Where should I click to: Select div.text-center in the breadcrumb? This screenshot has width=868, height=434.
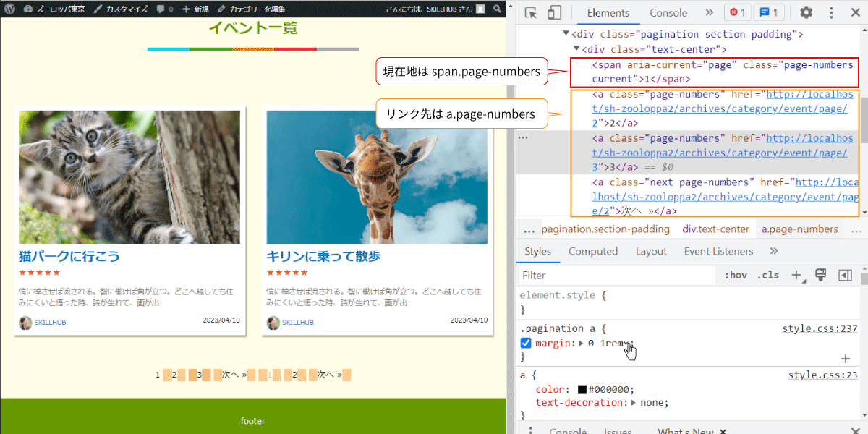(x=715, y=229)
